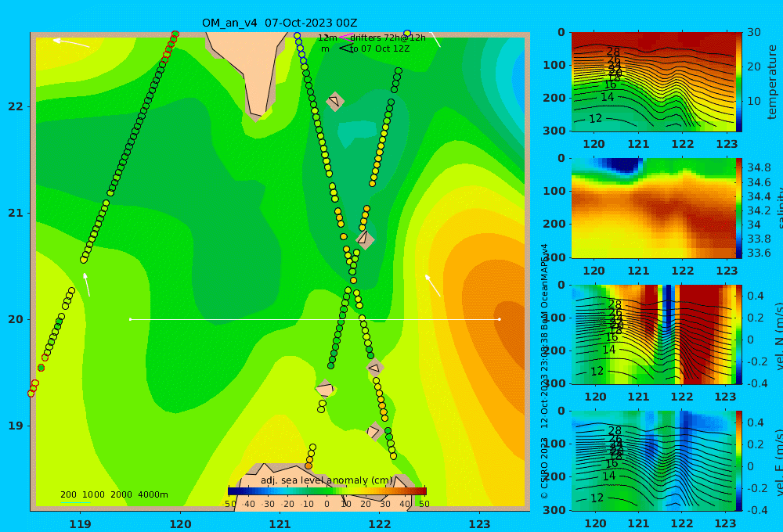Click the map title OM_an_v4 07-Oct-2023 00Z
The width and height of the screenshot is (783, 532).
pyautogui.click(x=280, y=23)
